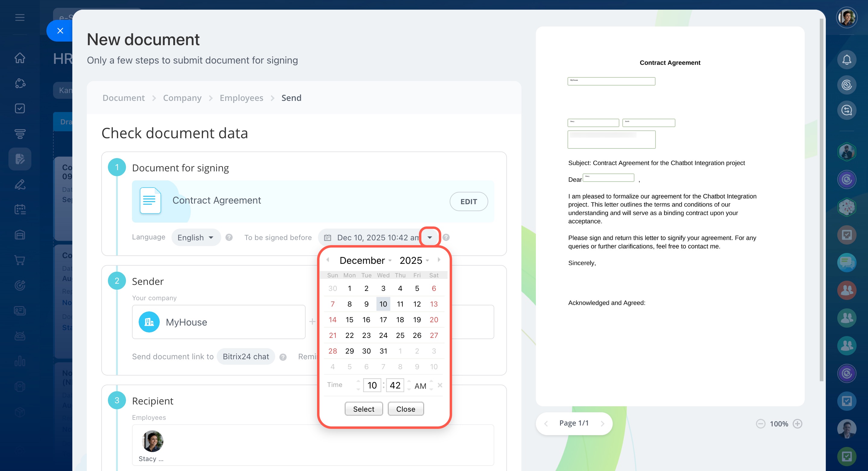
Task: Open the calendar icon in left sidebar
Action: [20, 209]
